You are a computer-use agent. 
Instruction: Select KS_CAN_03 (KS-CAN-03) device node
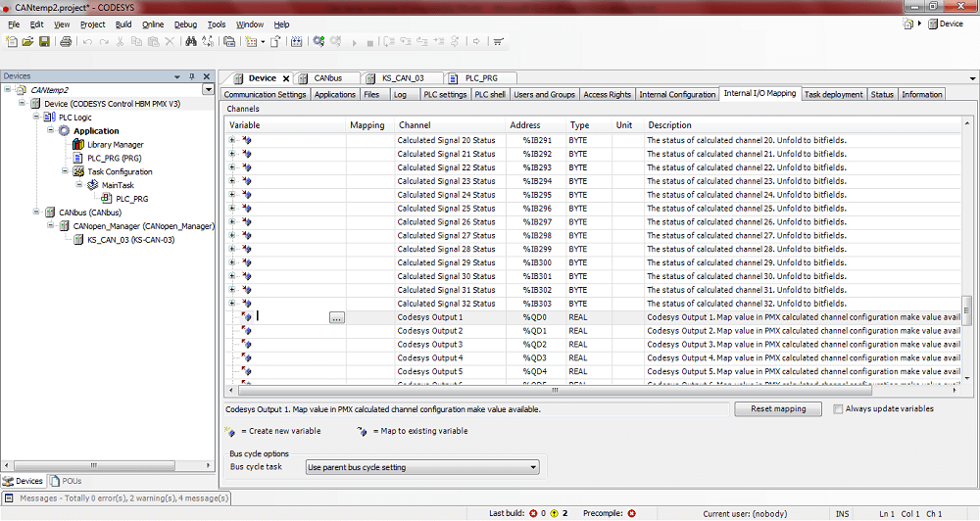(130, 240)
